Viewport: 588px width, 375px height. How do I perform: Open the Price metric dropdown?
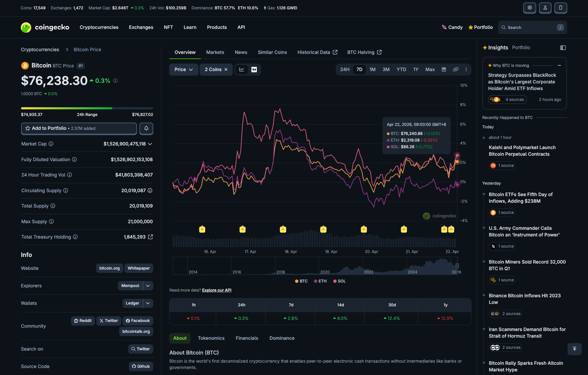click(183, 70)
